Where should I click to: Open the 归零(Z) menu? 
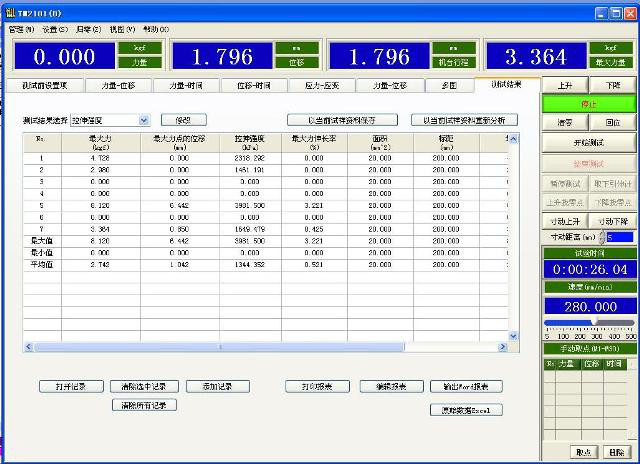click(88, 29)
